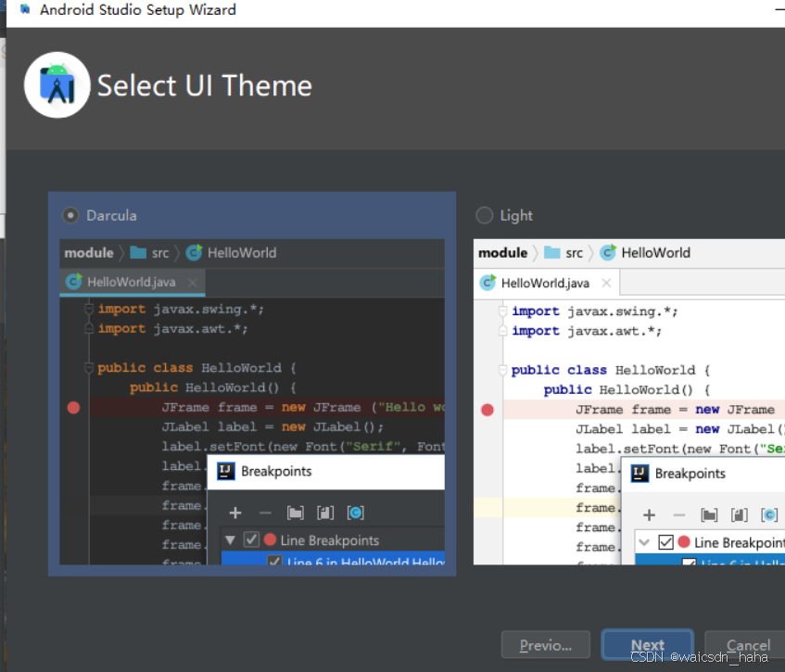Click Light label text
This screenshot has width=785, height=672.
tap(516, 216)
